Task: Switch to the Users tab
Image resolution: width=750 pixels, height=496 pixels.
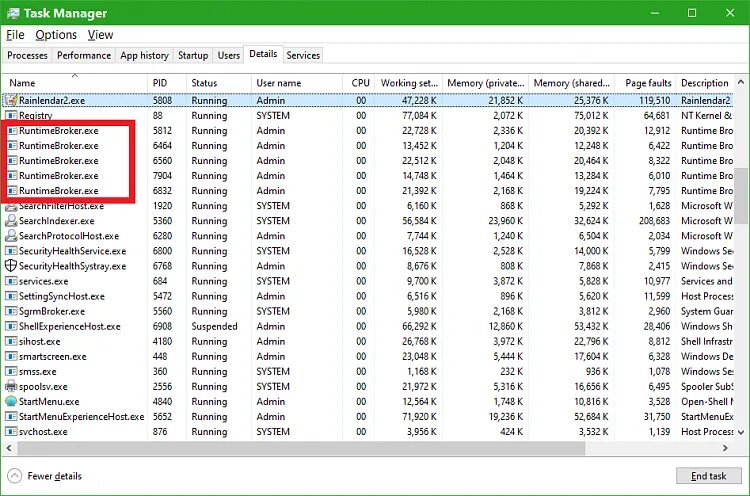Action: [229, 55]
